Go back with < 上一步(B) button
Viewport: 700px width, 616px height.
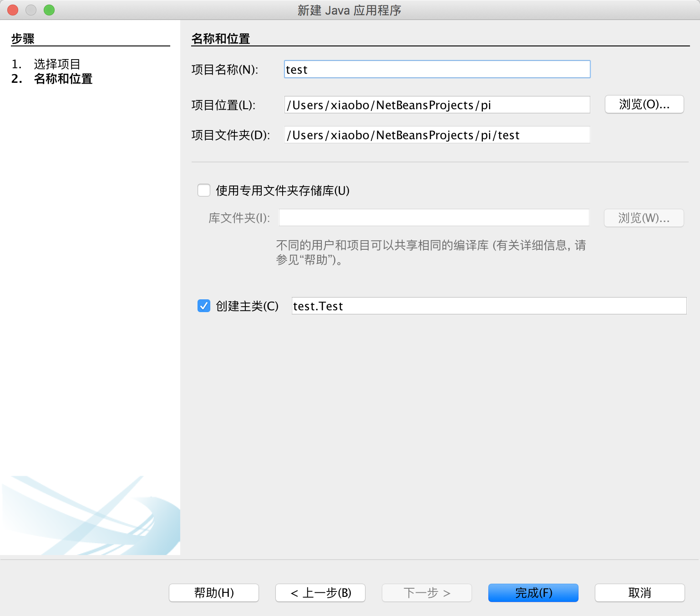pyautogui.click(x=320, y=593)
